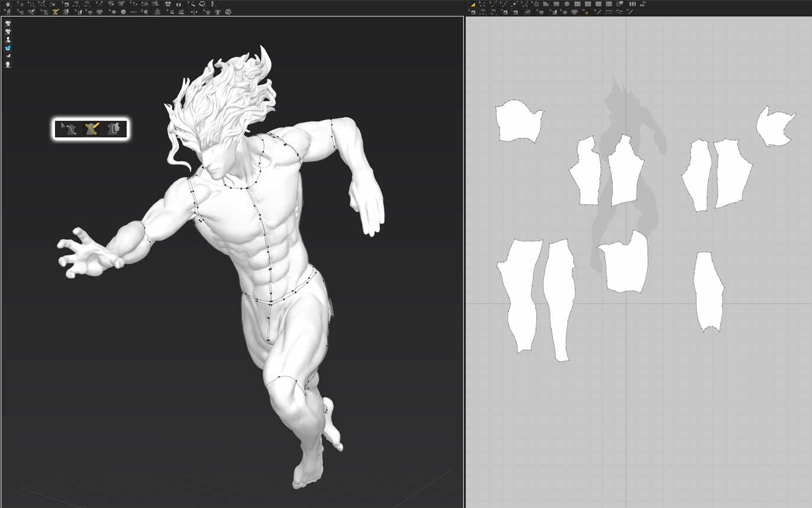Viewport: 812px width, 508px height.
Task: Click the head-shaped icon in 3D viewport sidebar
Action: [8, 64]
